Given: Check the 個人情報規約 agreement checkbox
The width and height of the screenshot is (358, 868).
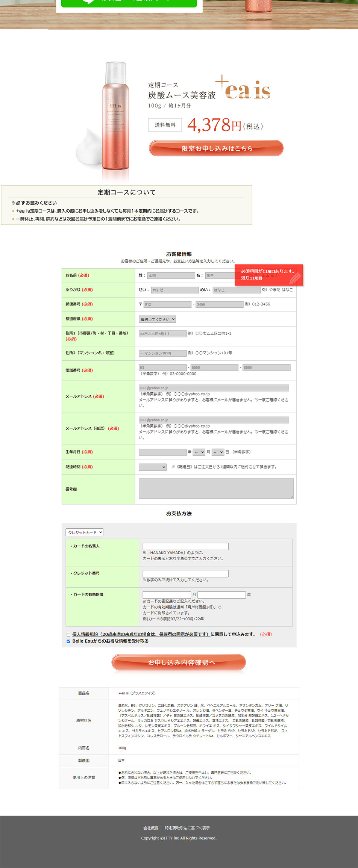Looking at the screenshot, I should point(68,635).
